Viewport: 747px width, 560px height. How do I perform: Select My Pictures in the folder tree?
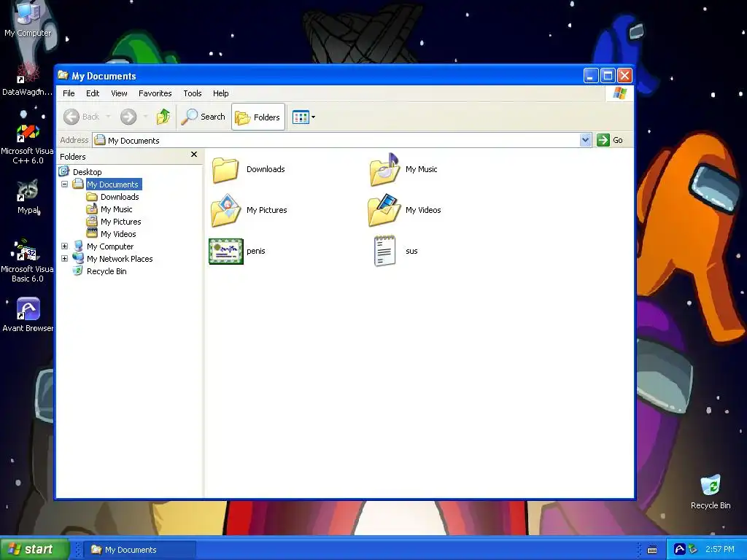(120, 222)
